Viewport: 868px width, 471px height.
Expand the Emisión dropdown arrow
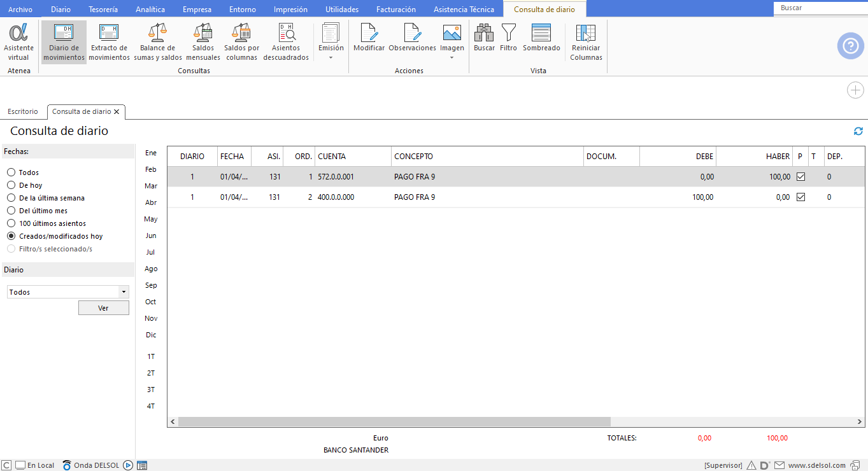pos(331,58)
